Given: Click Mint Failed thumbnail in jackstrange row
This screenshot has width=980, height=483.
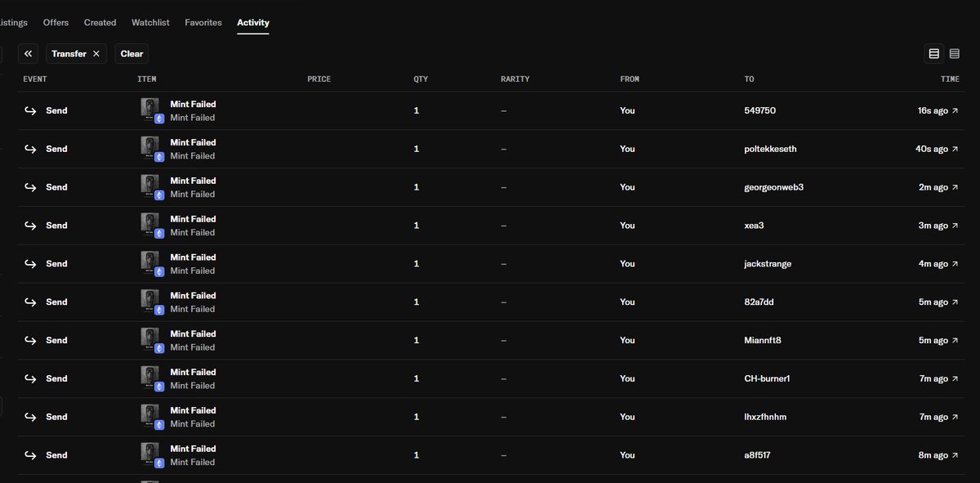Looking at the screenshot, I should coord(149,262).
